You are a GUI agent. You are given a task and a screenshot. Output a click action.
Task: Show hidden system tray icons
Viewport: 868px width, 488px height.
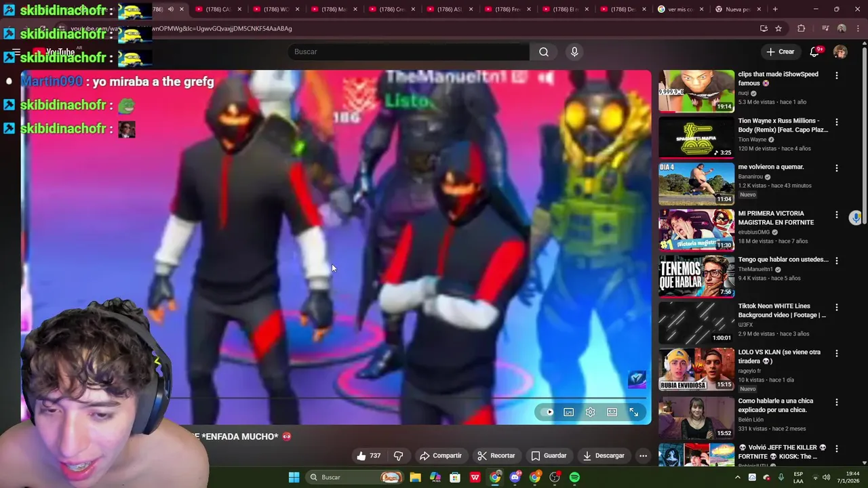tap(738, 477)
